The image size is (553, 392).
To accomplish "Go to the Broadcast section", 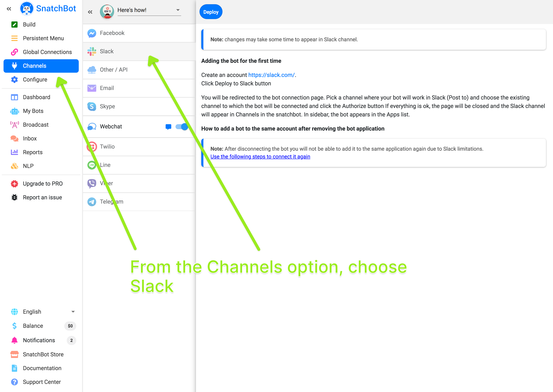I will (35, 125).
